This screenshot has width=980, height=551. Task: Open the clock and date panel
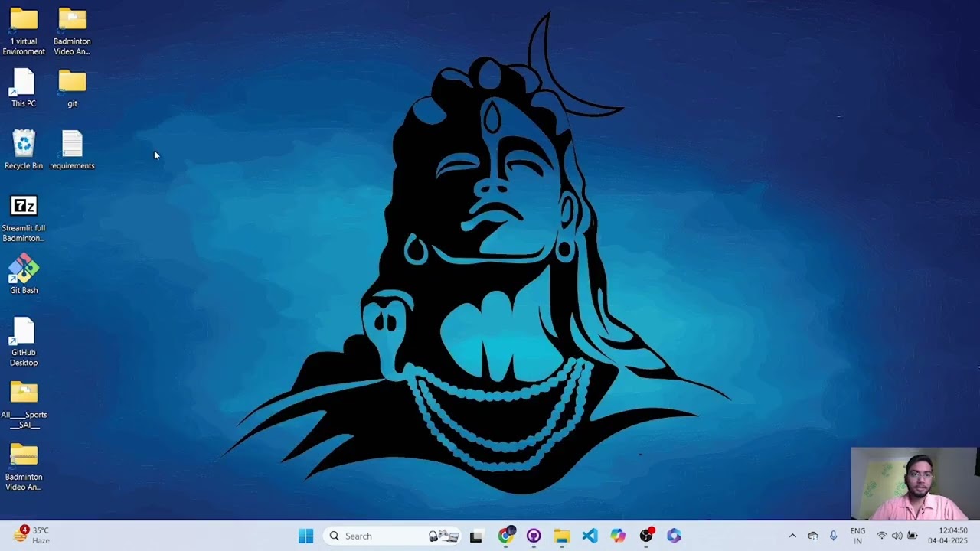coord(948,536)
